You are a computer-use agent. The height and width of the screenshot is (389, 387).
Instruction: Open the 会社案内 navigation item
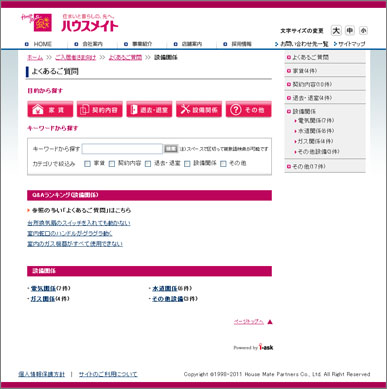click(89, 44)
